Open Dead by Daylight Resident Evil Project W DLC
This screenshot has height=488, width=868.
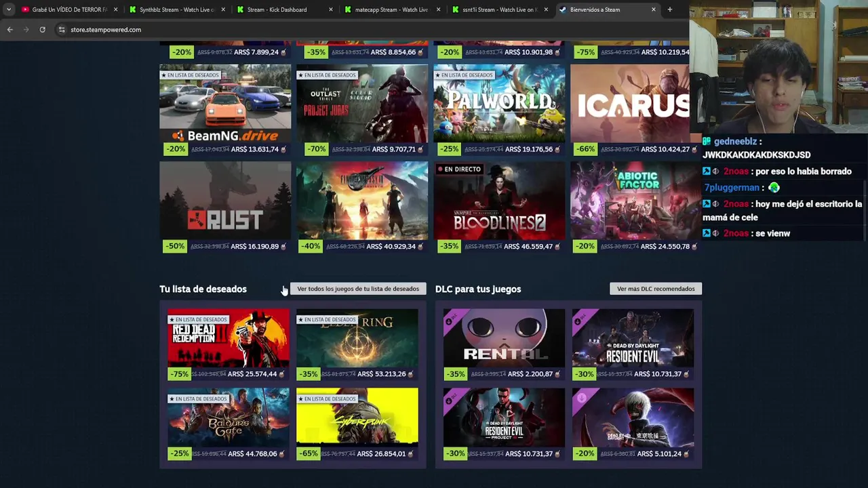tap(504, 424)
